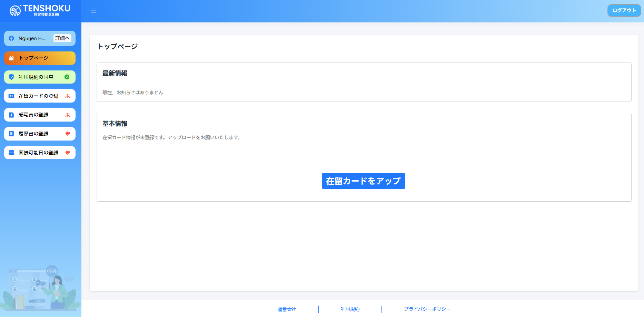Click the red 未 status on 顔写真の登録

coord(68,115)
